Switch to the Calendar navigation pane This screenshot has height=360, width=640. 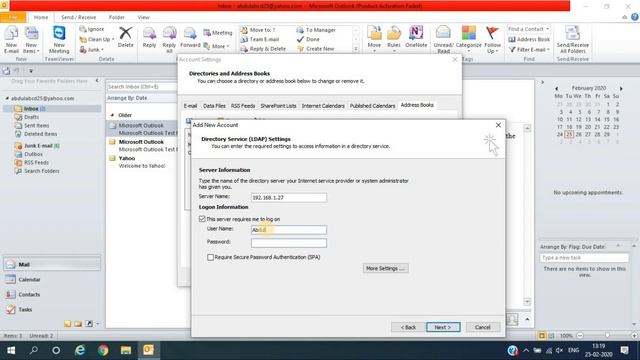52,280
